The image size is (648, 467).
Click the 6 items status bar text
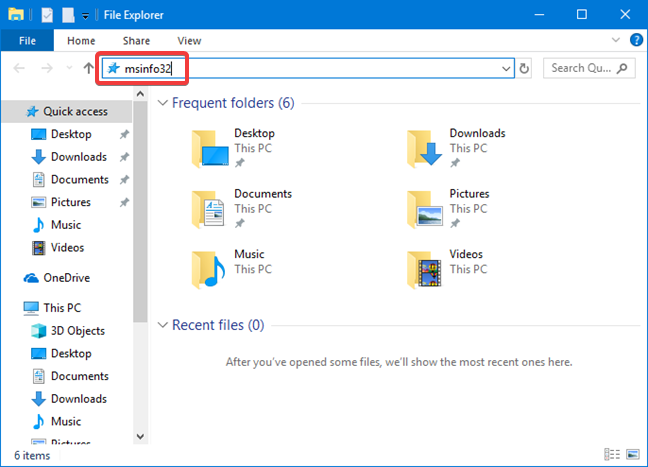pyautogui.click(x=32, y=455)
